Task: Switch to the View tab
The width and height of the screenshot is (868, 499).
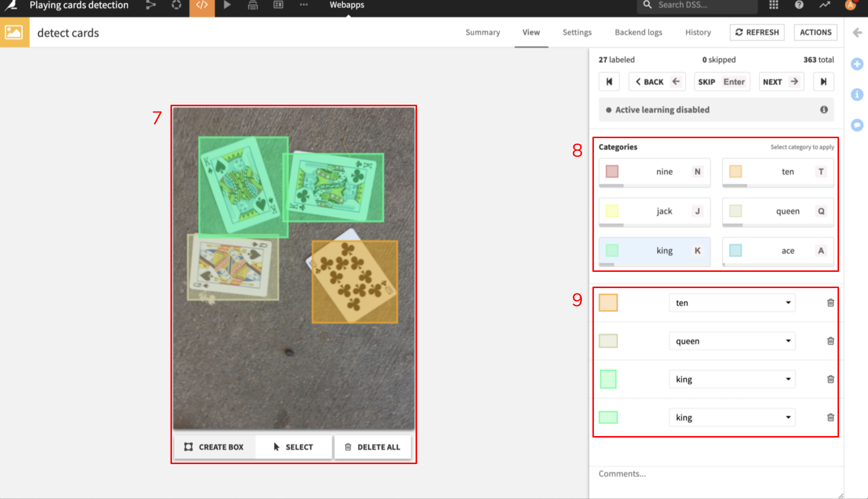Action: pos(531,32)
